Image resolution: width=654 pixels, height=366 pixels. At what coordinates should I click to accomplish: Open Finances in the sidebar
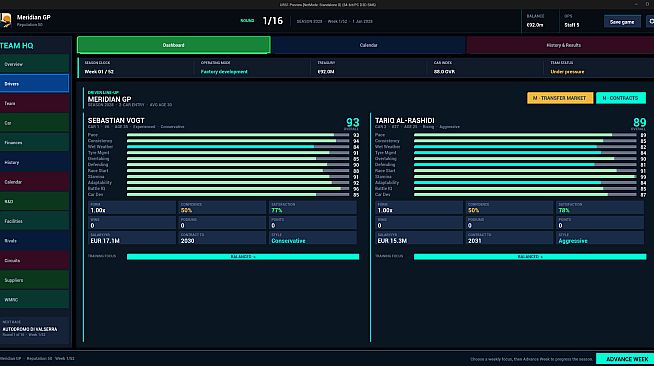point(35,143)
